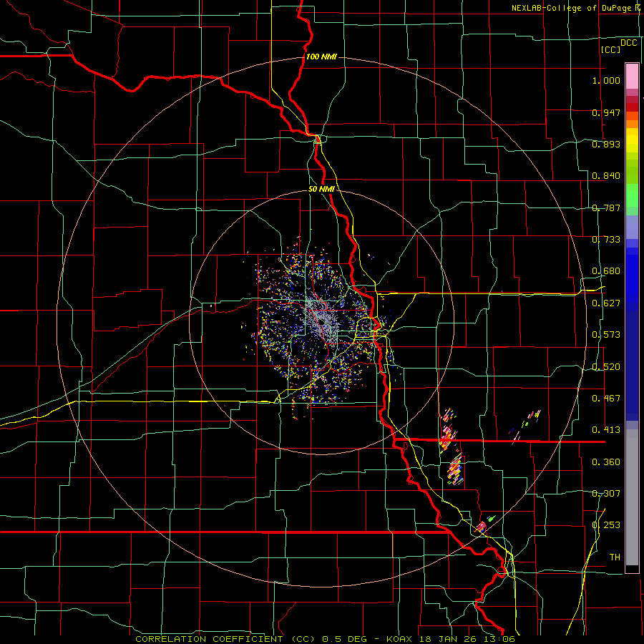Select the 0.520 scale value
644x644 pixels.
point(606,367)
